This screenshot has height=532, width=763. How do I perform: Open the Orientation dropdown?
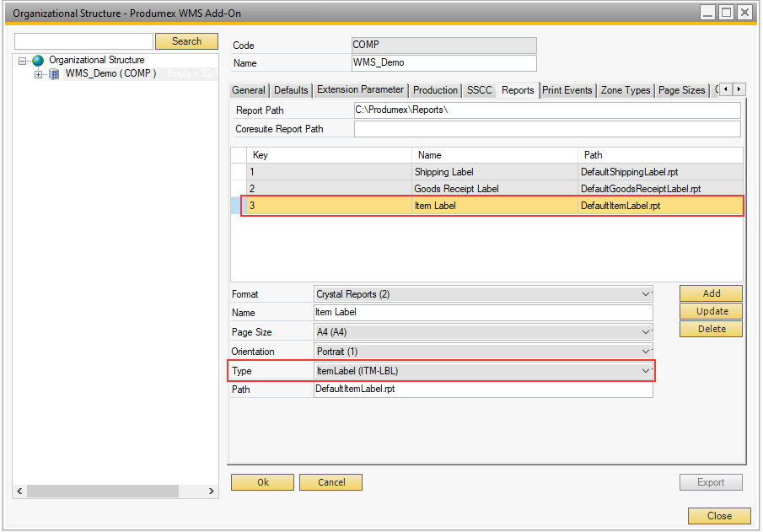tap(646, 352)
